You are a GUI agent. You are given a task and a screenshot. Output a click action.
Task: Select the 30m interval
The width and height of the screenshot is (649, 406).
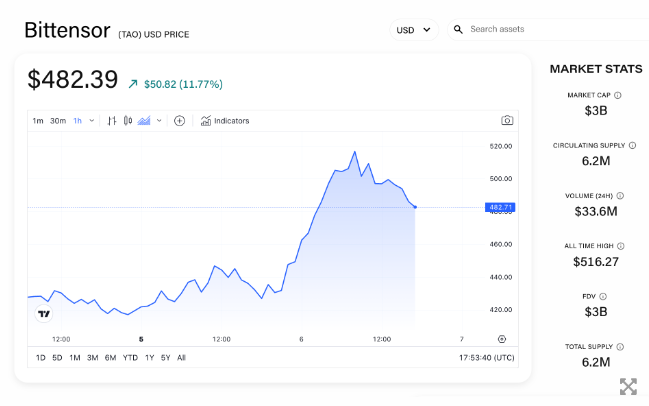click(x=58, y=121)
